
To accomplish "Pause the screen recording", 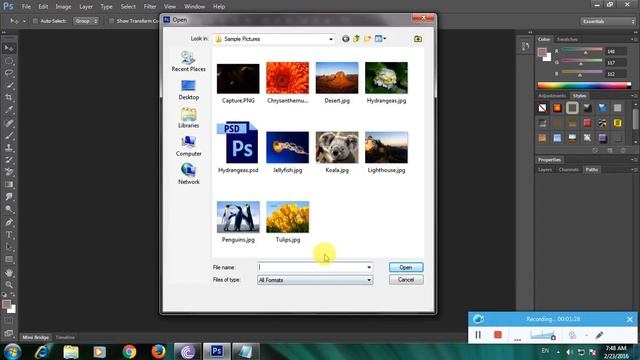I will click(478, 335).
